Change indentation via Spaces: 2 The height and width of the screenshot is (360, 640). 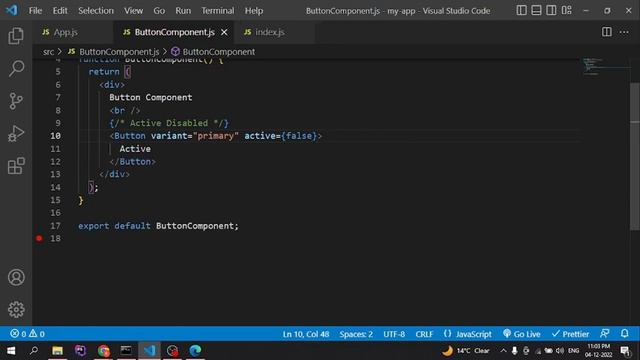(356, 334)
